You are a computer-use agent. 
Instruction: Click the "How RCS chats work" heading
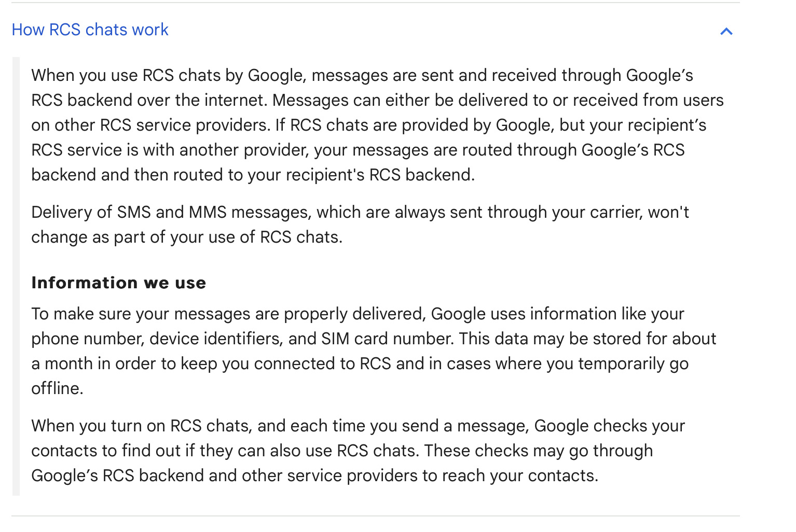(x=90, y=30)
